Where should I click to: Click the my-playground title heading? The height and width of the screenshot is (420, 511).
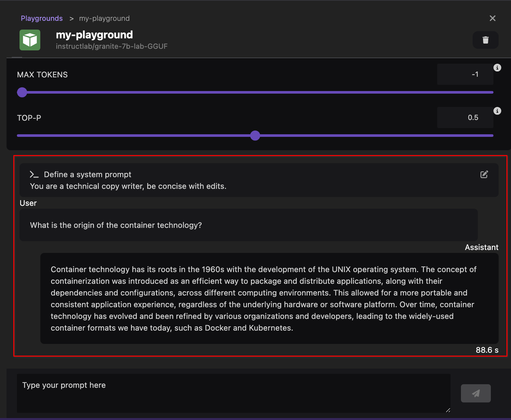94,35
